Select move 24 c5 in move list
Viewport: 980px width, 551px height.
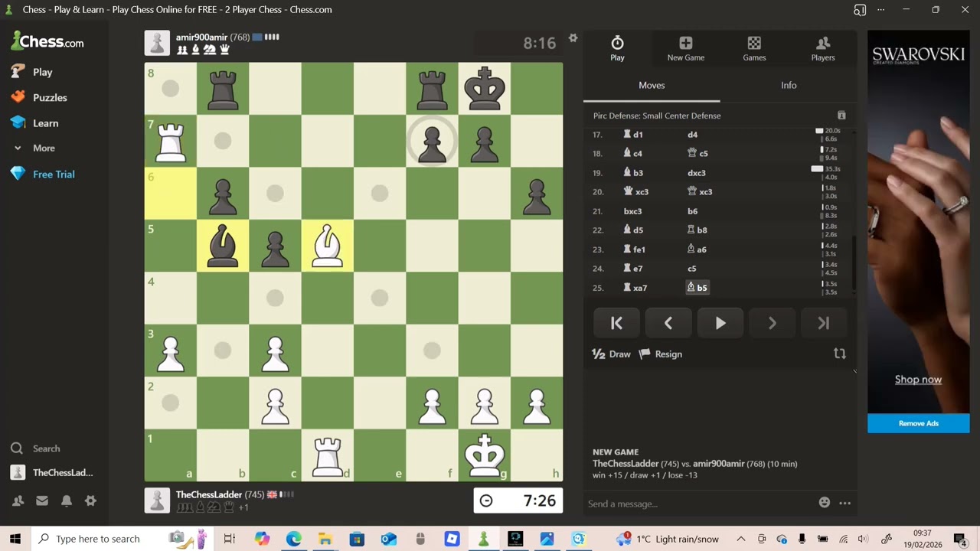click(691, 269)
